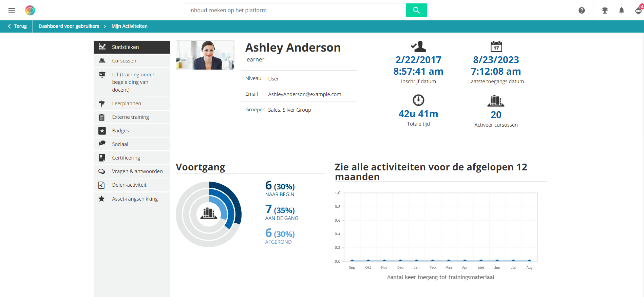Click the Mijn Activiteiten breadcrumb
The image size is (644, 297).
point(129,26)
